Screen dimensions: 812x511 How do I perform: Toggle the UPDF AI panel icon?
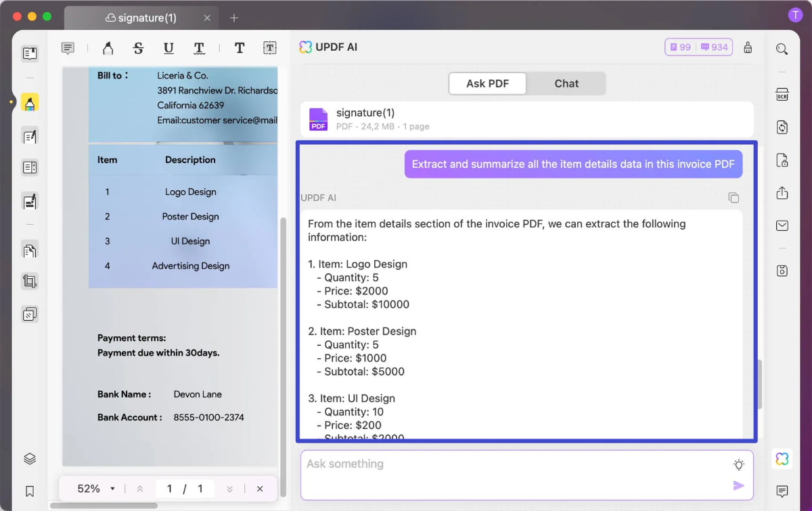pos(782,459)
